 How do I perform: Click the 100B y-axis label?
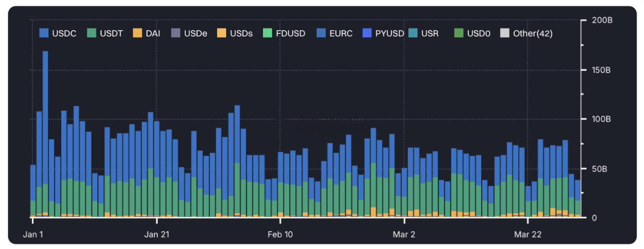[602, 119]
